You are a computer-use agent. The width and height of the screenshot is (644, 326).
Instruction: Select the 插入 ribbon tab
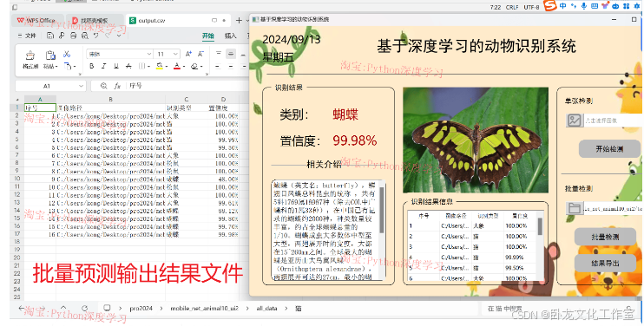click(230, 36)
